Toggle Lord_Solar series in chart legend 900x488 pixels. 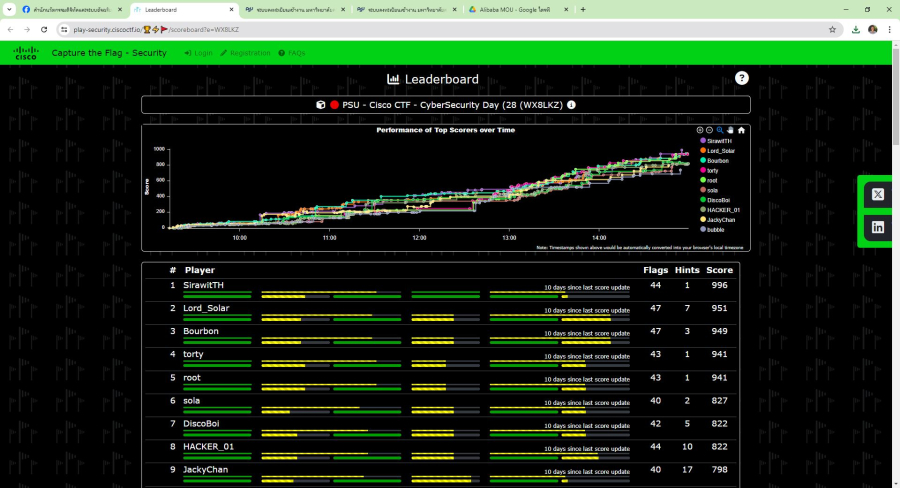(x=721, y=151)
